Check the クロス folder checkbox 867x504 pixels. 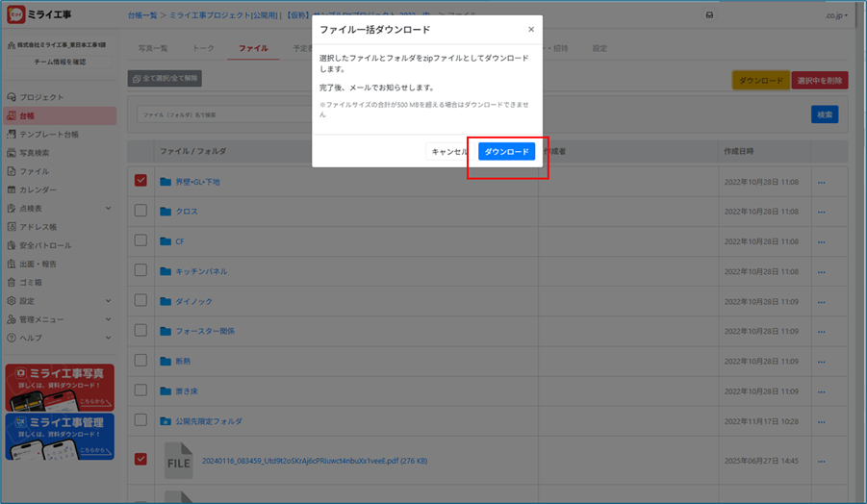point(140,212)
